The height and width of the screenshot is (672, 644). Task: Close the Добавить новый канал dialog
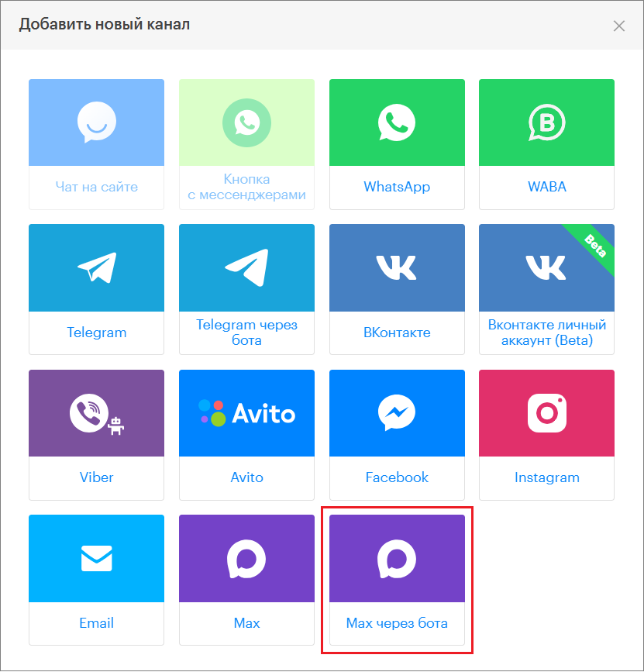[x=618, y=26]
